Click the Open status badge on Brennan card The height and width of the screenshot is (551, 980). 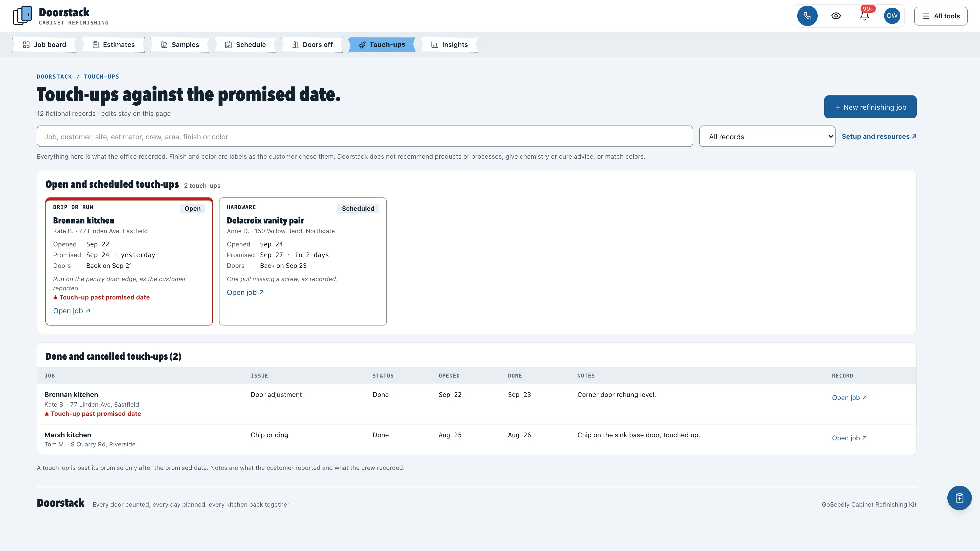tap(192, 208)
